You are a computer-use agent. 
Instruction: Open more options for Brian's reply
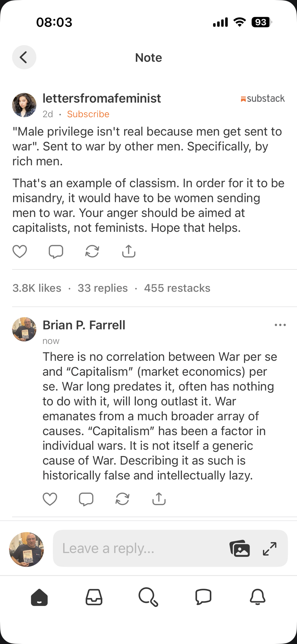pyautogui.click(x=280, y=325)
